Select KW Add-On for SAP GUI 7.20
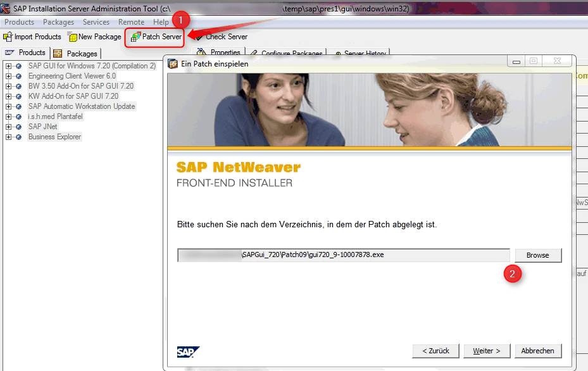This screenshot has width=588, height=371. [x=73, y=96]
